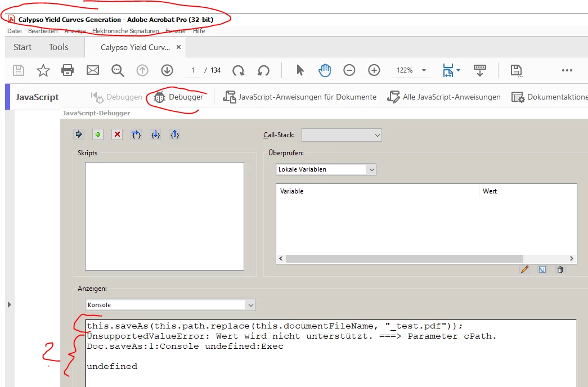The image size is (588, 387).
Task: Close the Calypso Yield Curv... tab
Action: click(x=178, y=47)
